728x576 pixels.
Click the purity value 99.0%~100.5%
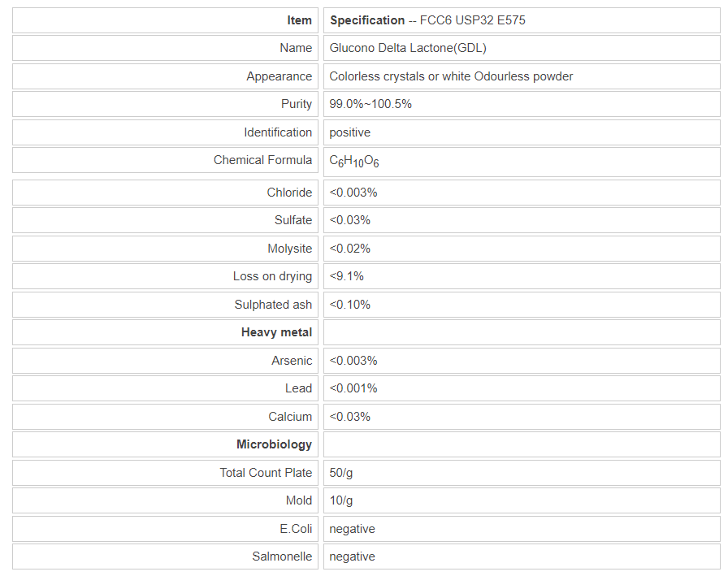370,104
